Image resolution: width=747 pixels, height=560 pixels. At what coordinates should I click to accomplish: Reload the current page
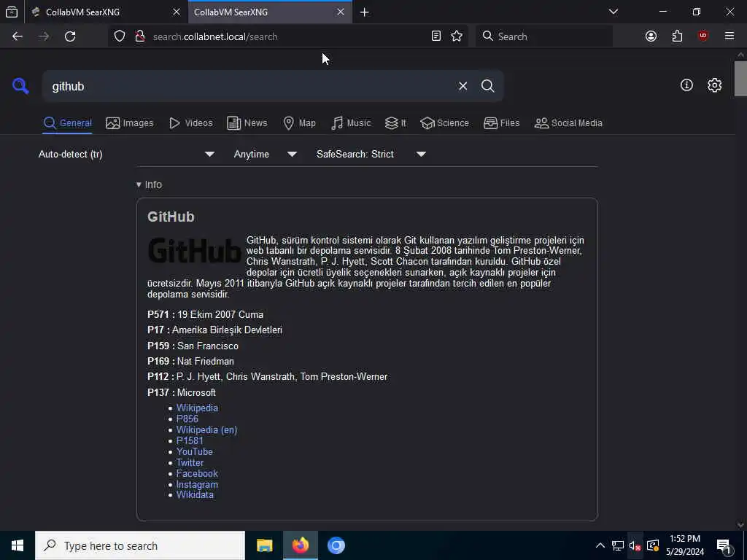pyautogui.click(x=70, y=36)
